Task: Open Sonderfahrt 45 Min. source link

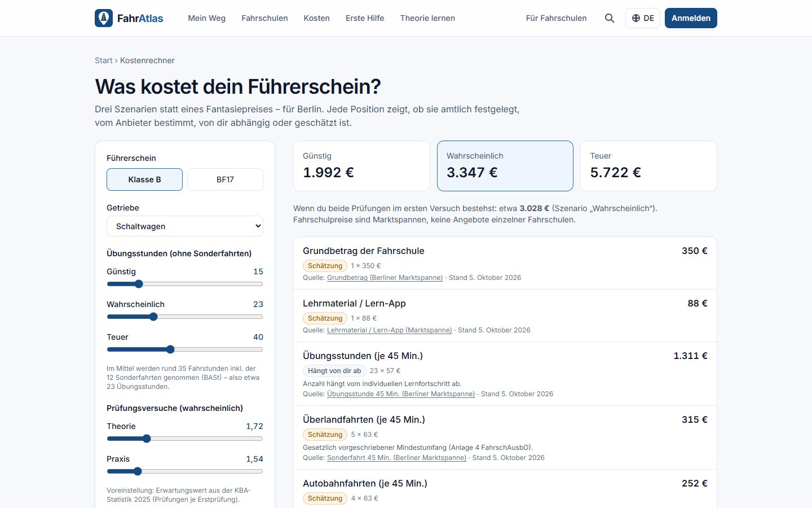Action: (x=396, y=458)
